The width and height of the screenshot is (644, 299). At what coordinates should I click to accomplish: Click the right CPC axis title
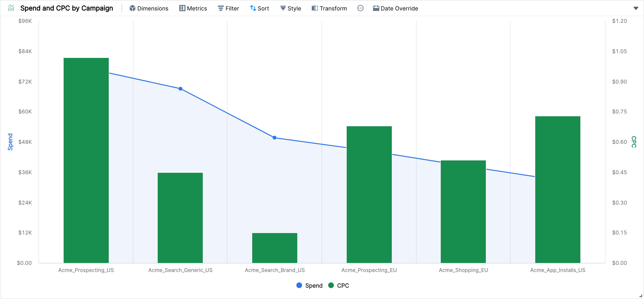(x=634, y=142)
